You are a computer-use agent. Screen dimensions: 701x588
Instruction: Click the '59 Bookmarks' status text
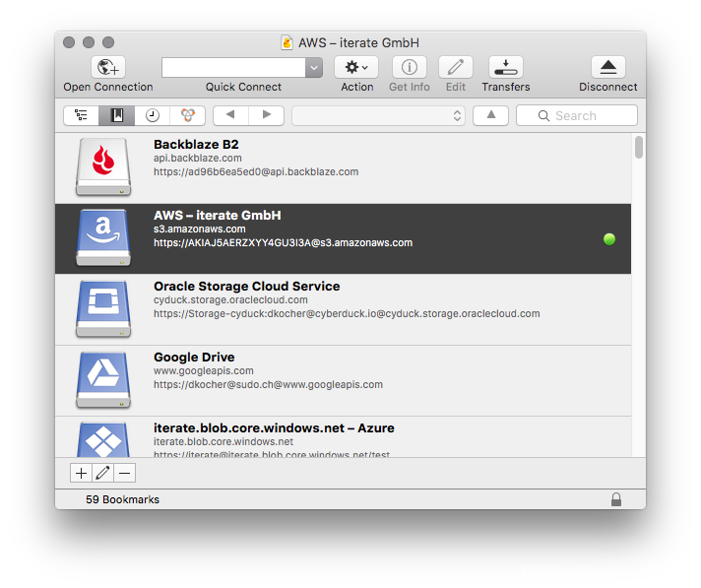pos(122,499)
